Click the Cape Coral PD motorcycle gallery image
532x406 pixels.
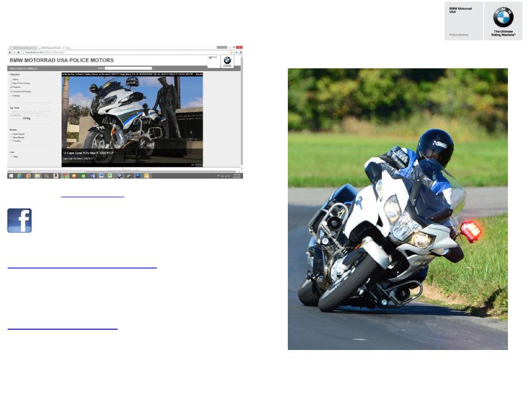pos(132,120)
